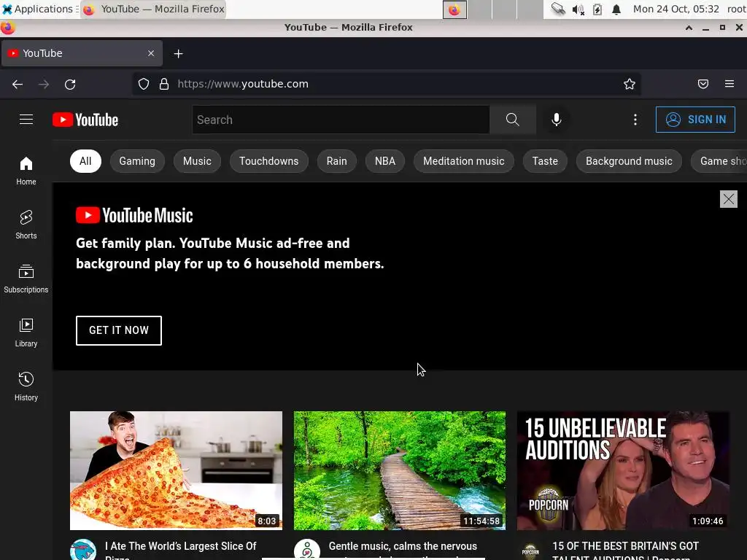Select YouTube Firefox window in taskbar

[153, 9]
